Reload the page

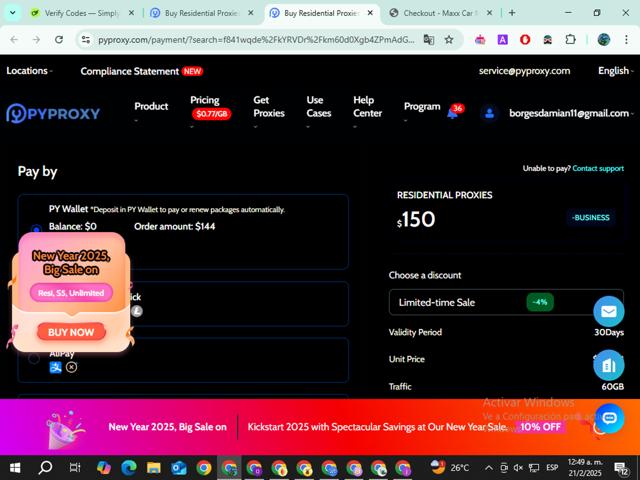(x=59, y=40)
